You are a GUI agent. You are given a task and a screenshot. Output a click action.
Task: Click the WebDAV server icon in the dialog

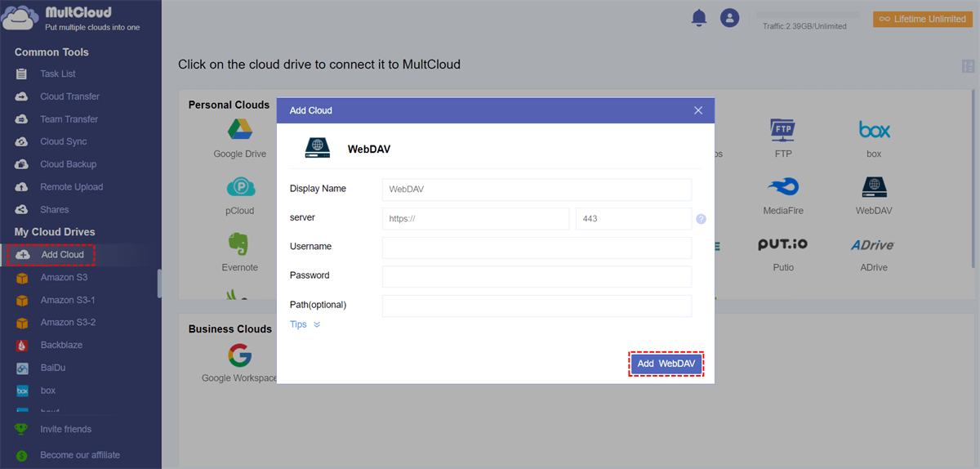pos(318,147)
